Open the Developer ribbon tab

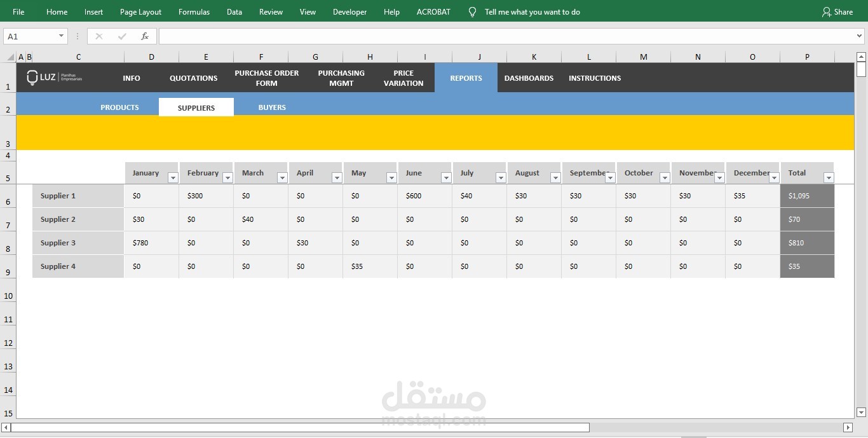tap(349, 11)
